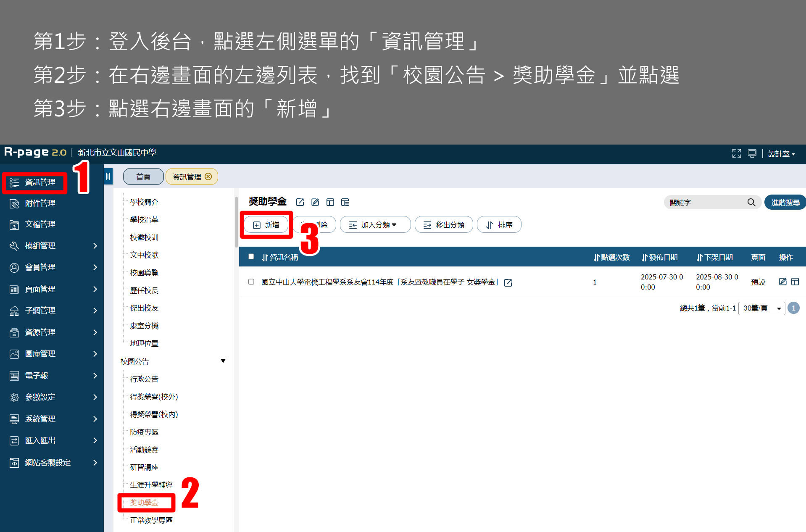806x532 pixels.
Task: Switch to the 資訊管理 tab
Action: 187,177
